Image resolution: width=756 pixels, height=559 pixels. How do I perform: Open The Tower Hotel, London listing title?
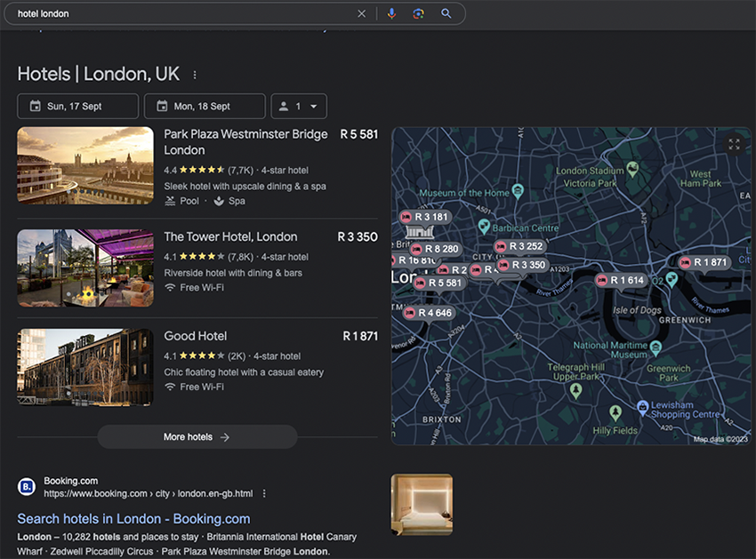click(x=230, y=236)
